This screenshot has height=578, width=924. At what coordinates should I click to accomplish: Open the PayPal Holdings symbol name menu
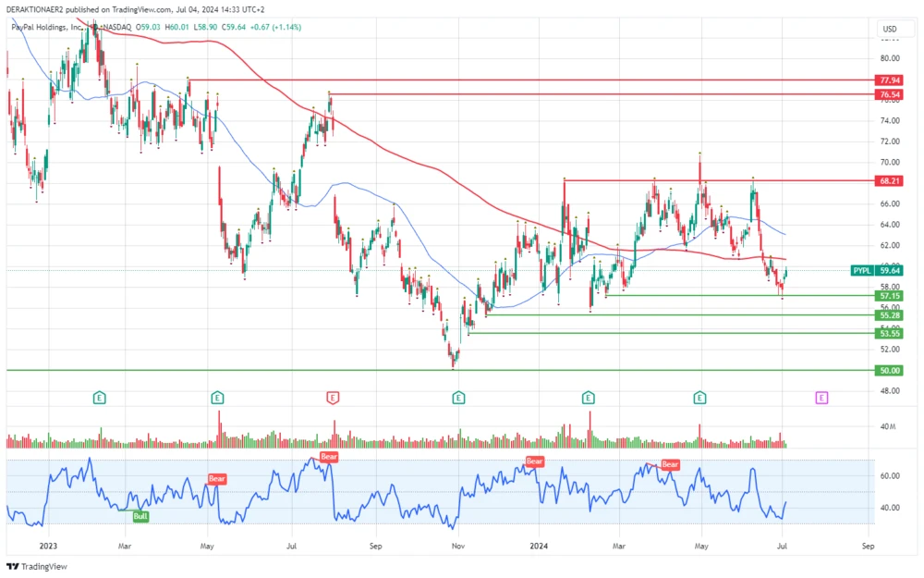44,28
